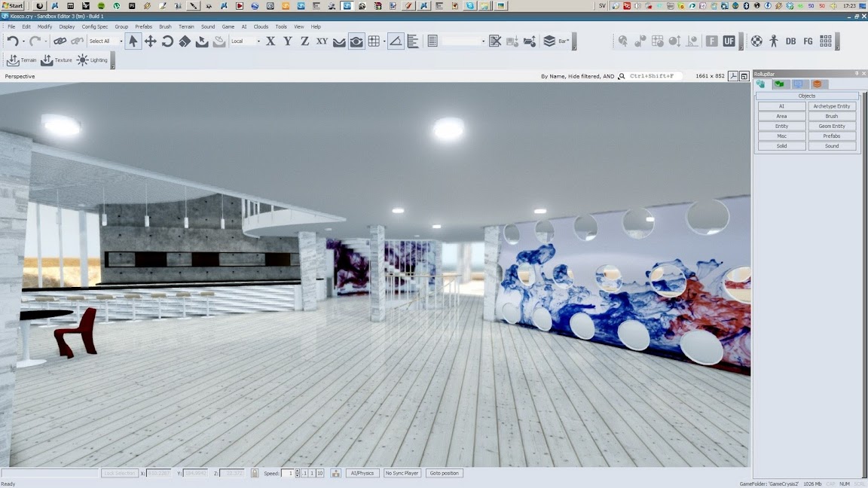Open the FG Flow Graph editor
868x488 pixels.
pyautogui.click(x=808, y=41)
